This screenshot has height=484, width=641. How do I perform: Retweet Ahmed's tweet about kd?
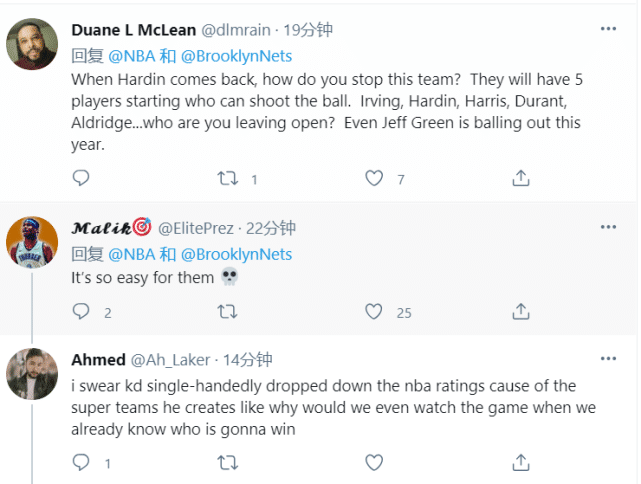coord(228,463)
